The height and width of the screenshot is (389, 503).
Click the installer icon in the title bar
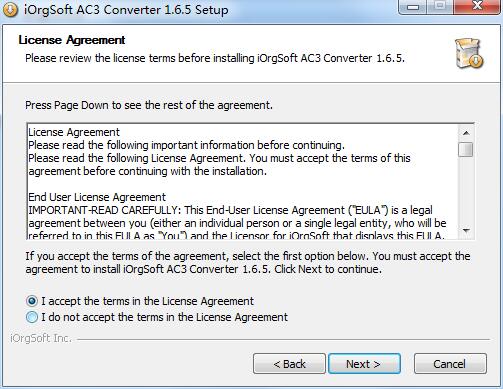tap(10, 9)
